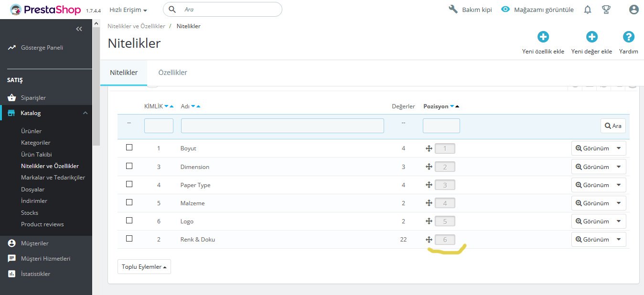The width and height of the screenshot is (644, 295).
Task: Collapse the Katalog menu chevron
Action: (85, 113)
